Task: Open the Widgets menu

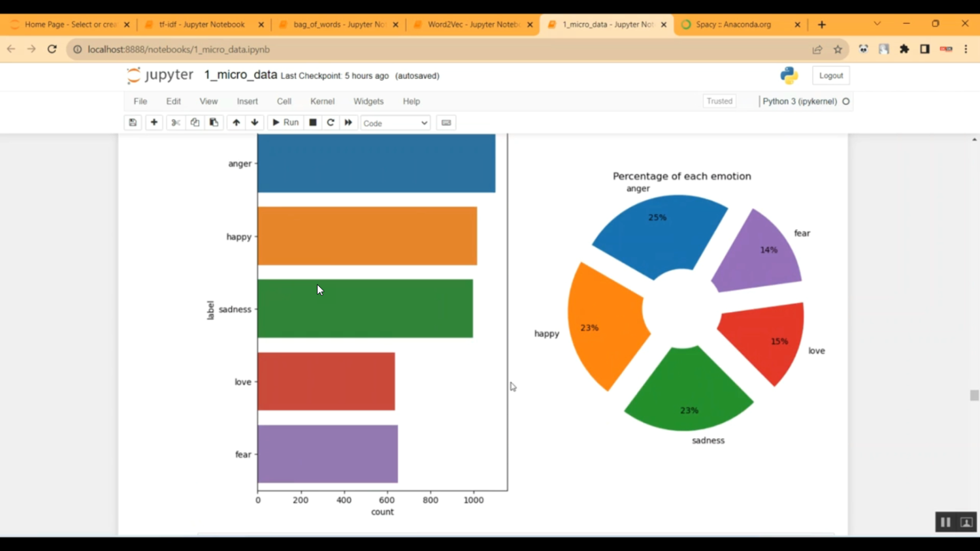Action: pyautogui.click(x=368, y=101)
